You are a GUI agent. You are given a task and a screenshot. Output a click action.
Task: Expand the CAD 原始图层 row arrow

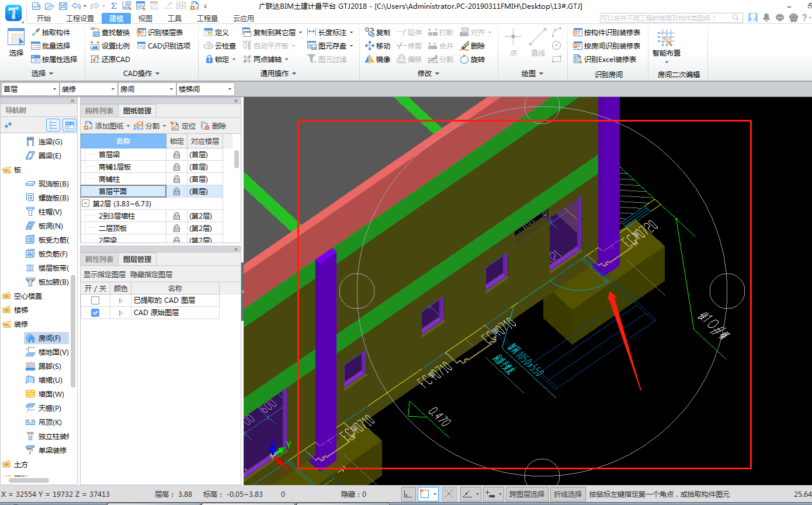[120, 313]
